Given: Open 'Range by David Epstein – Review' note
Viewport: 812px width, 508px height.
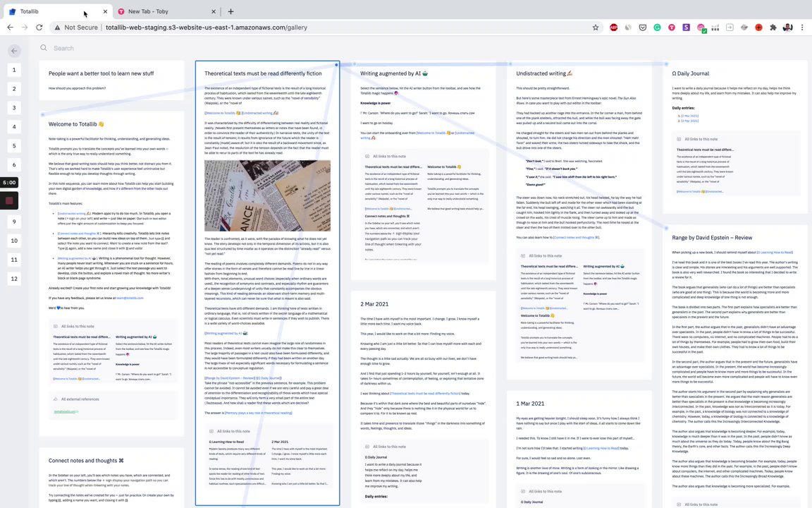Looking at the screenshot, I should pos(712,238).
